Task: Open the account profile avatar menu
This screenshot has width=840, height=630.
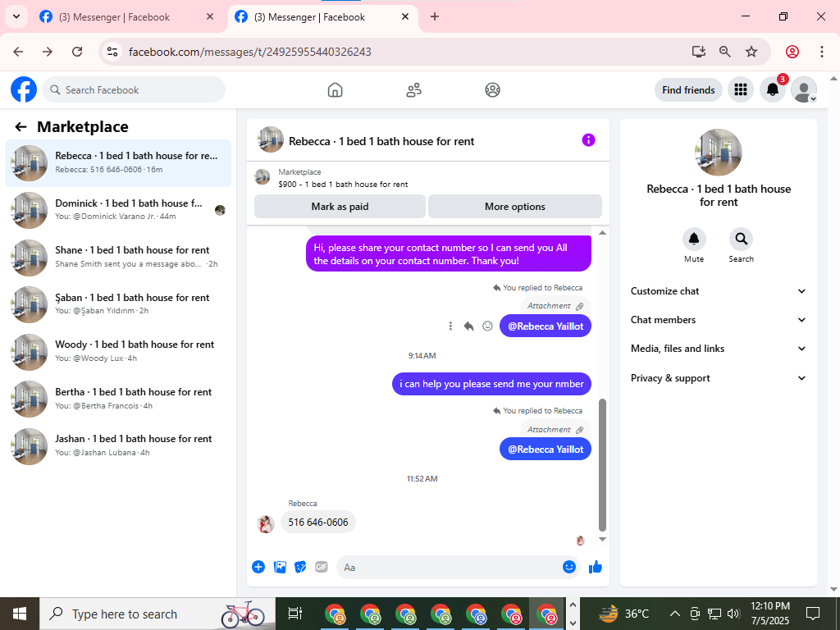Action: pyautogui.click(x=804, y=90)
